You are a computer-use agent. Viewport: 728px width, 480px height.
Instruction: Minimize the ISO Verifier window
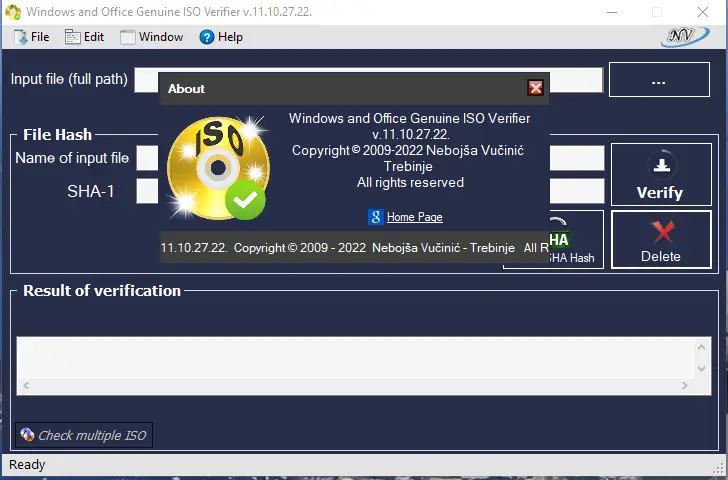pos(612,12)
